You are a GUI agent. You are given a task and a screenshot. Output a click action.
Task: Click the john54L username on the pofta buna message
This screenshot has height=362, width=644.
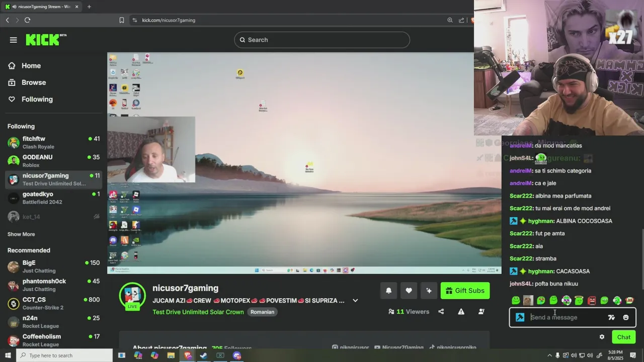pyautogui.click(x=521, y=284)
